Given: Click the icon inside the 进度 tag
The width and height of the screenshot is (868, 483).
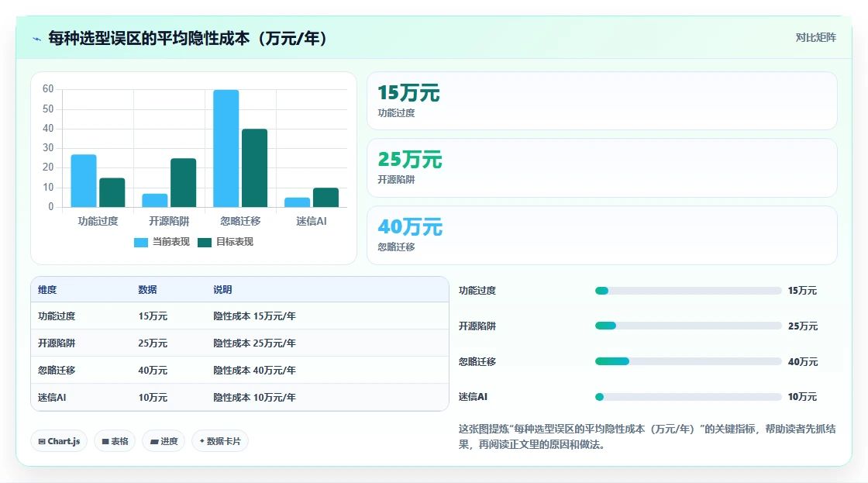Looking at the screenshot, I should click(154, 441).
